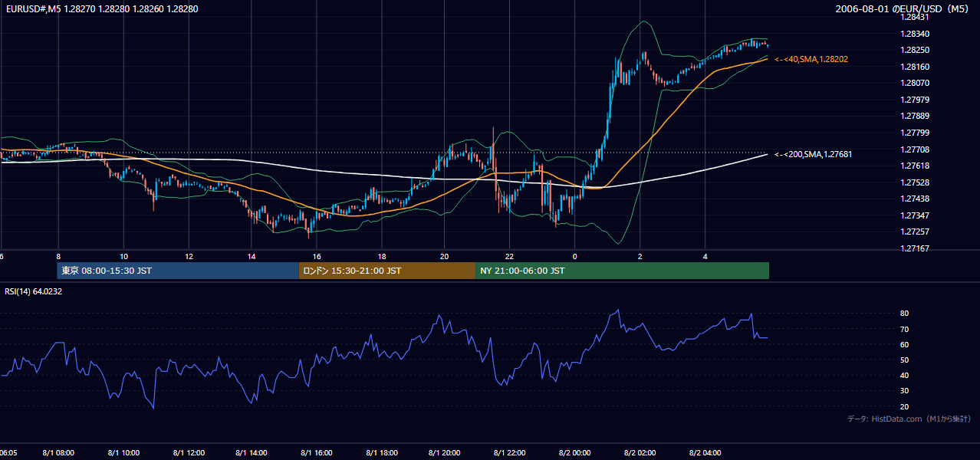The width and height of the screenshot is (980, 460).
Task: Select the Tokyo 08:00-15:30 JST session bar
Action: point(178,271)
